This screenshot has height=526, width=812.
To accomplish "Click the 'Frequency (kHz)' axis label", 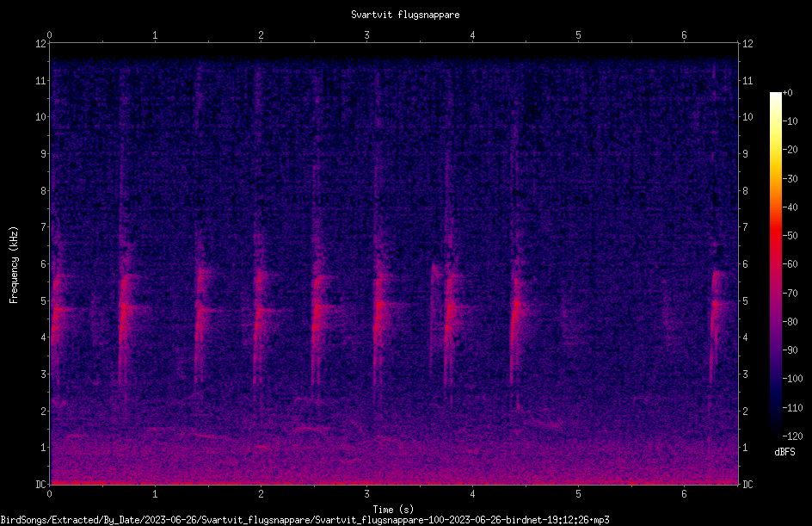I will pos(14,265).
